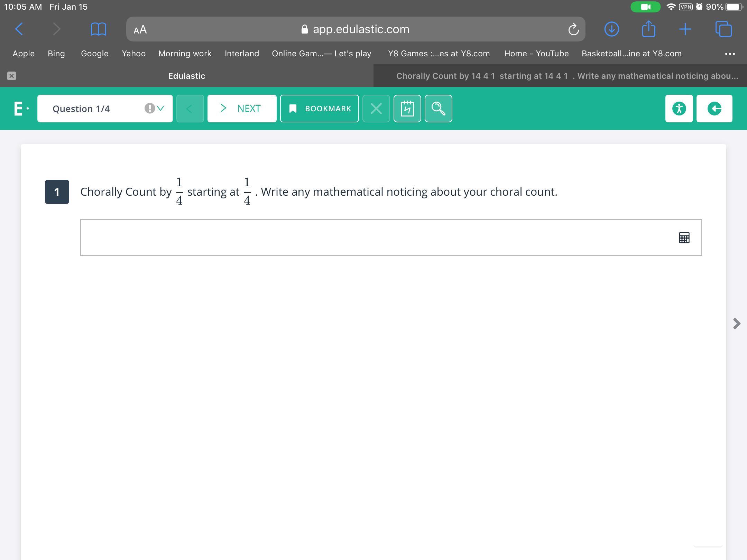Expand the right side panel chevron
The image size is (747, 560).
click(x=737, y=324)
